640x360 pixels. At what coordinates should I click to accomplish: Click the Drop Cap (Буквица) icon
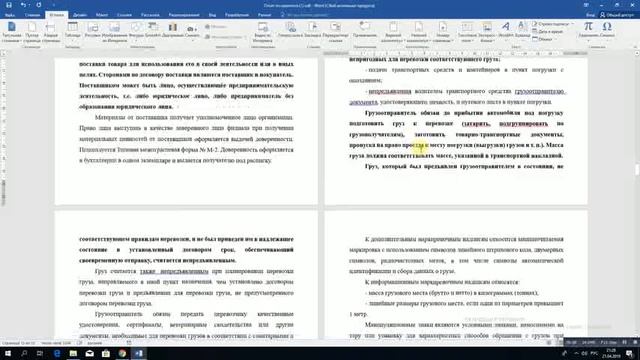tap(522, 31)
